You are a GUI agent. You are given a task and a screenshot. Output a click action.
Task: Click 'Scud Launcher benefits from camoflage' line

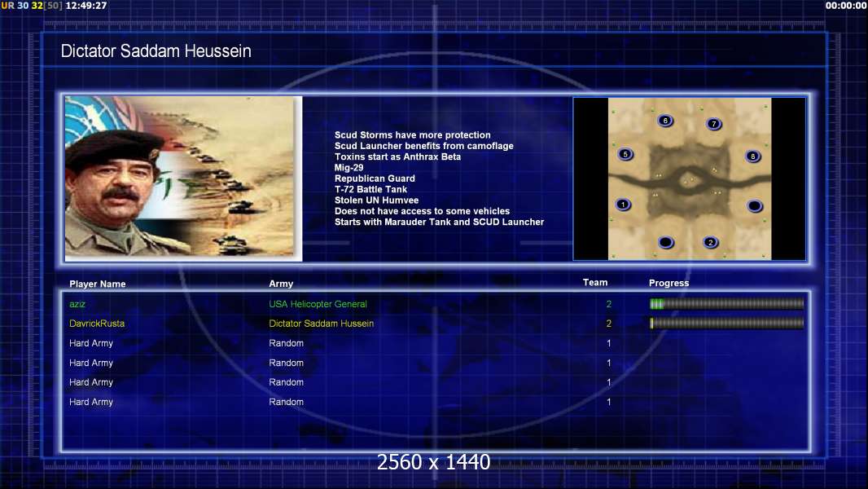424,146
